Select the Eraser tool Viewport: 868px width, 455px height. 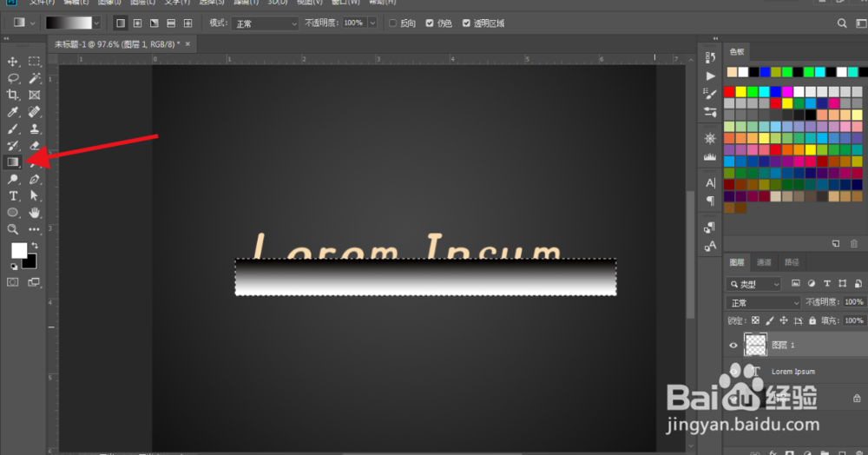(x=35, y=146)
